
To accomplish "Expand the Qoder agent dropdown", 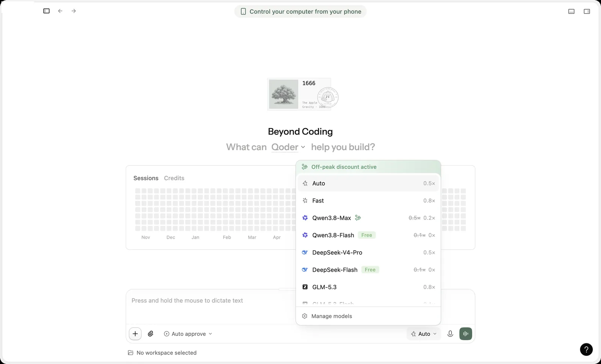I will (x=288, y=147).
